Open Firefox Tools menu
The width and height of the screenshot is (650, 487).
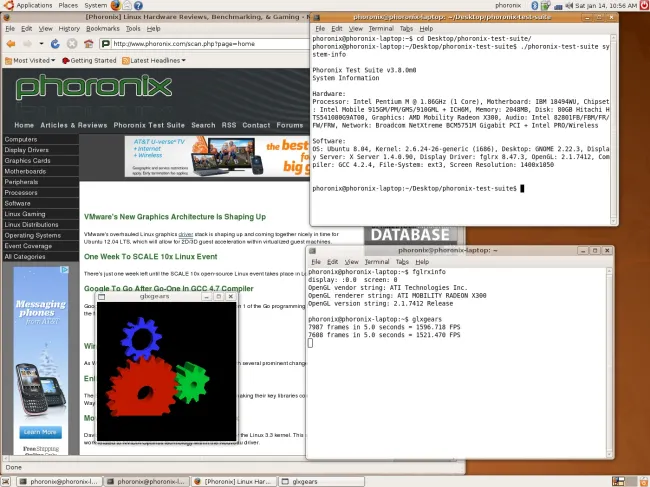(x=133, y=29)
